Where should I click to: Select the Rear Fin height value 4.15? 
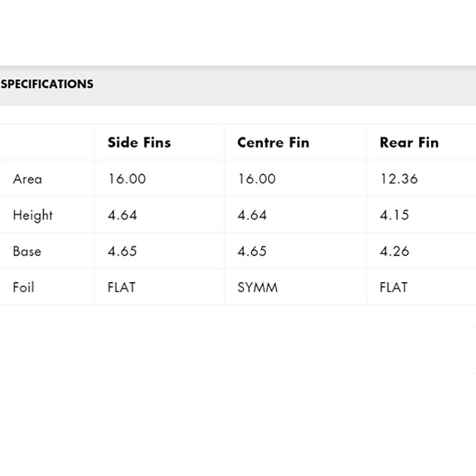tap(395, 215)
